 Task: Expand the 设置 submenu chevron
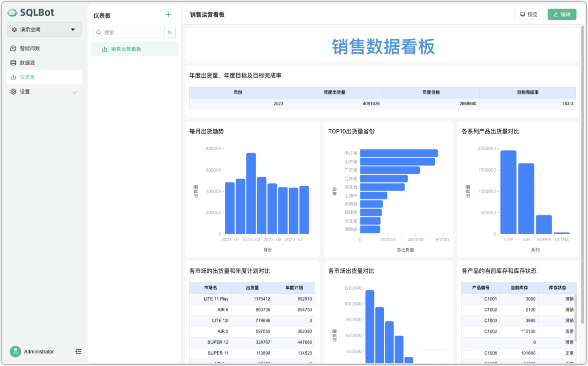tap(75, 92)
